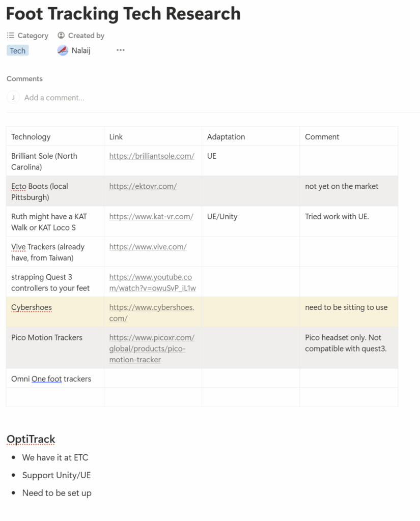The image size is (420, 521).
Task: Click the Created by person icon
Action: (x=61, y=36)
